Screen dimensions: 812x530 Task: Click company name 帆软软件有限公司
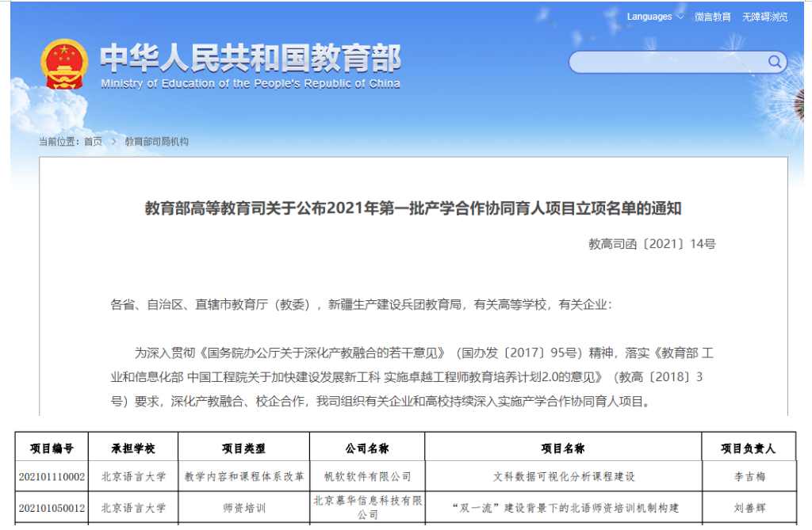[368, 476]
